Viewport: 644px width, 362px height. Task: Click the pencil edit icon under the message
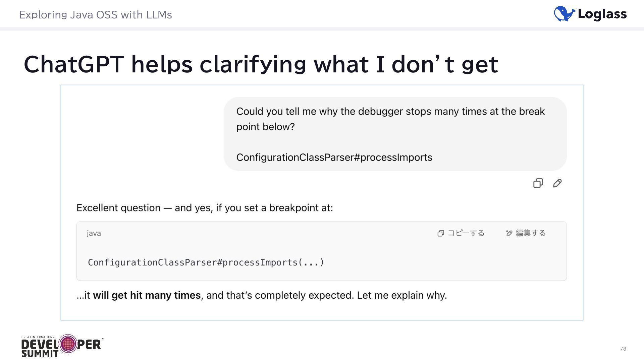[x=557, y=183]
